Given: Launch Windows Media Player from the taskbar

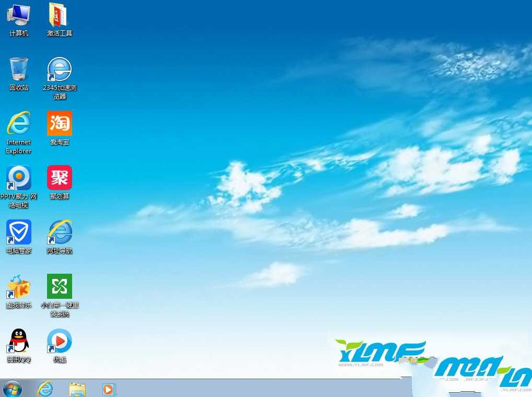Looking at the screenshot, I should point(109,389).
